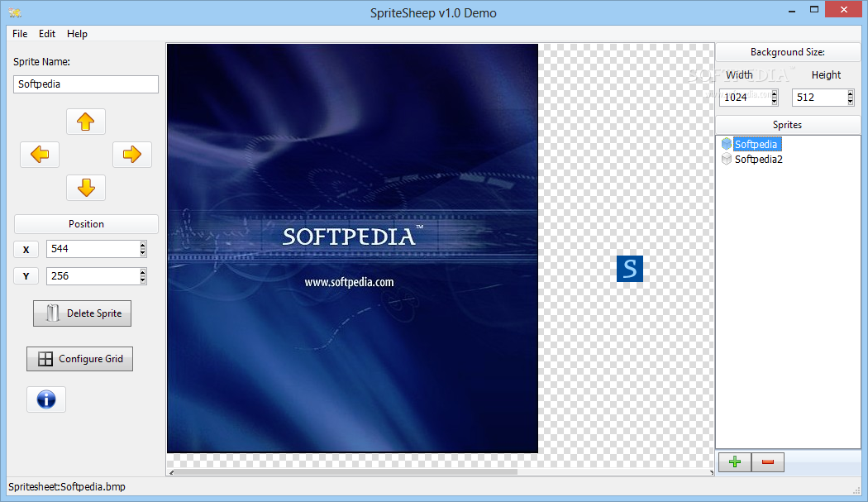Image resolution: width=868 pixels, height=502 pixels.
Task: Select the large Softpedia sprite image
Action: click(x=353, y=248)
